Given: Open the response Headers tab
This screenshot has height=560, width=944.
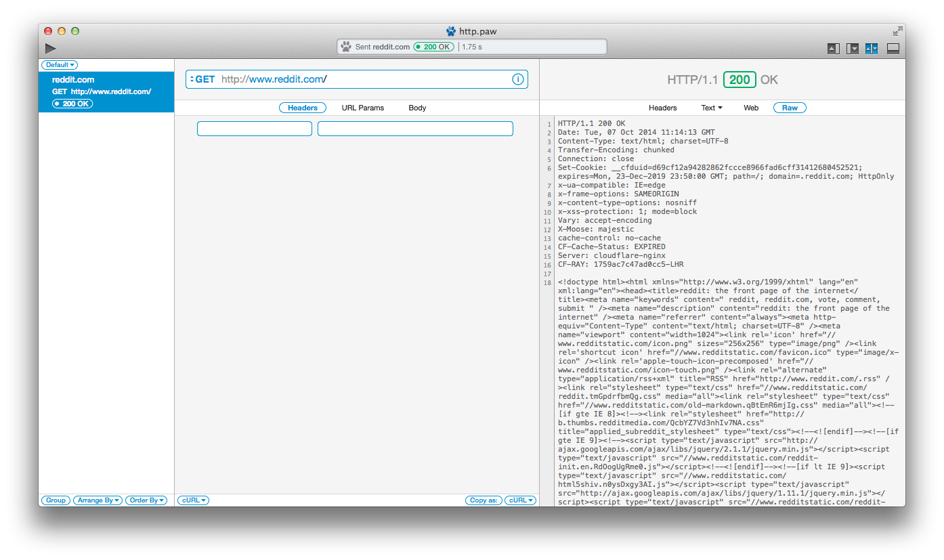Looking at the screenshot, I should (x=662, y=108).
